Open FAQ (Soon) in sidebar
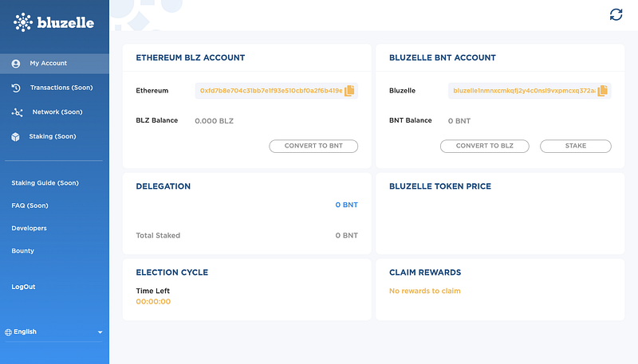Viewport: 638px width, 364px height. [30, 205]
